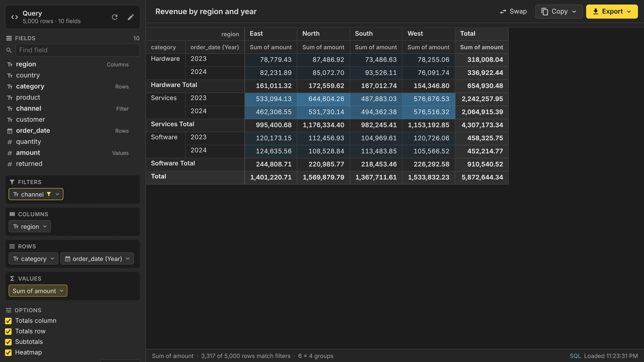Toggle the Totals row checkbox
The height and width of the screenshot is (362, 644).
click(8, 331)
